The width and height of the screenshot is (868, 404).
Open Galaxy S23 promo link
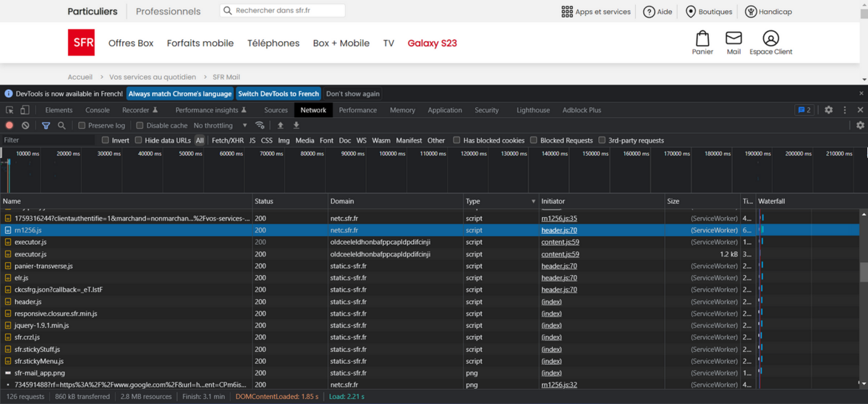[x=433, y=43]
